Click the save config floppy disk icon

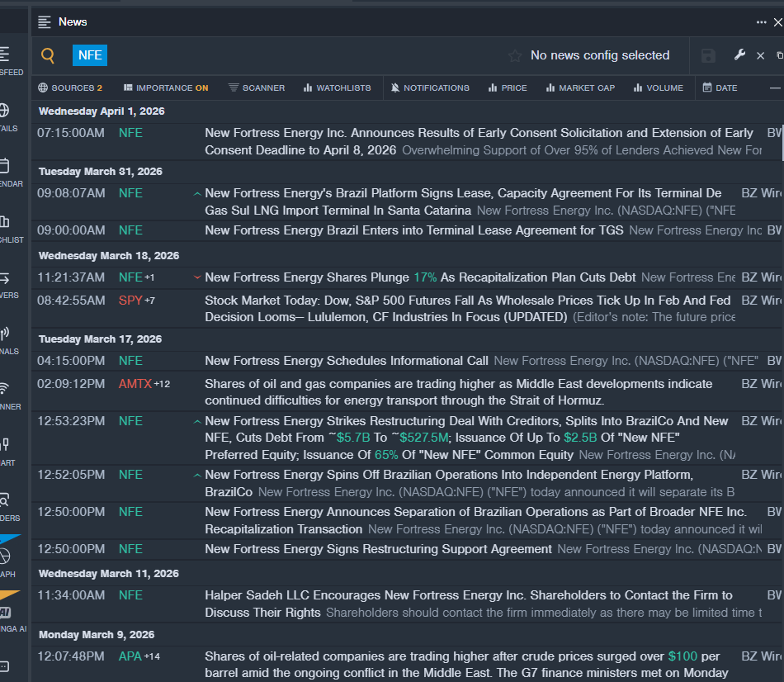pos(708,55)
